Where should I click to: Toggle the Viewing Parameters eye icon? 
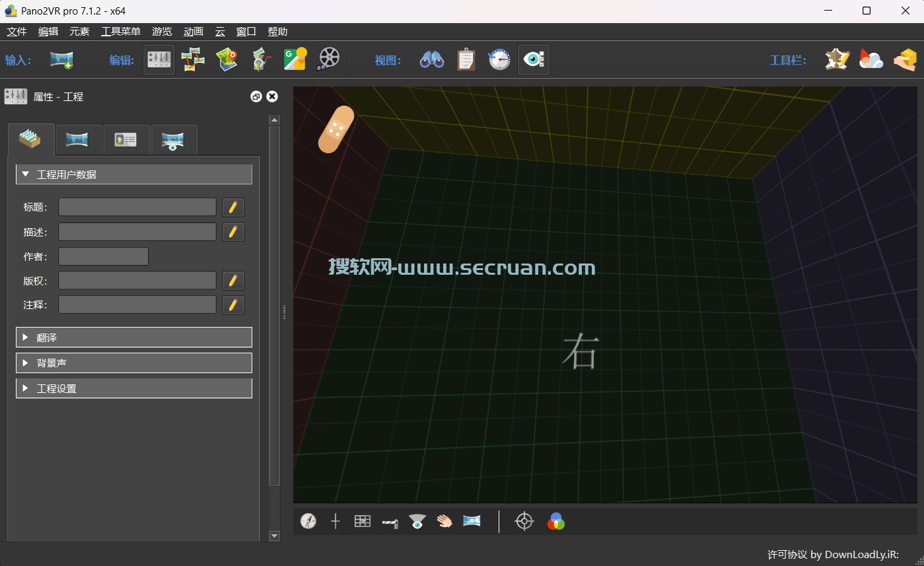[x=534, y=60]
